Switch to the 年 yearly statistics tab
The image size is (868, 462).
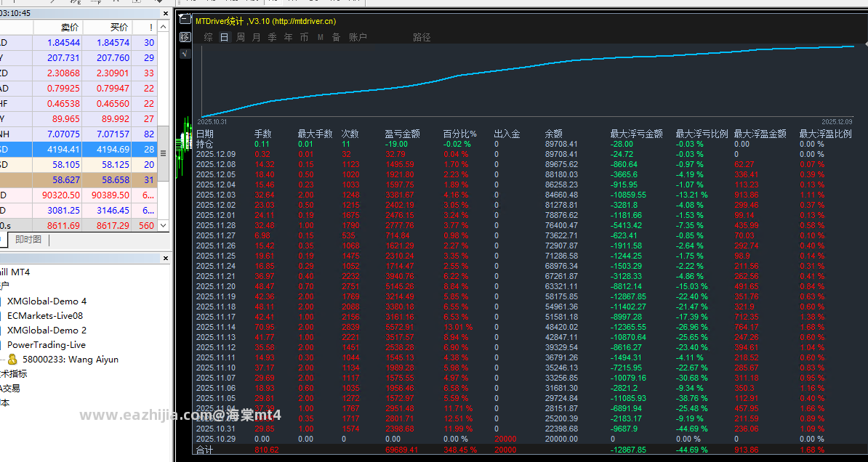pos(289,37)
